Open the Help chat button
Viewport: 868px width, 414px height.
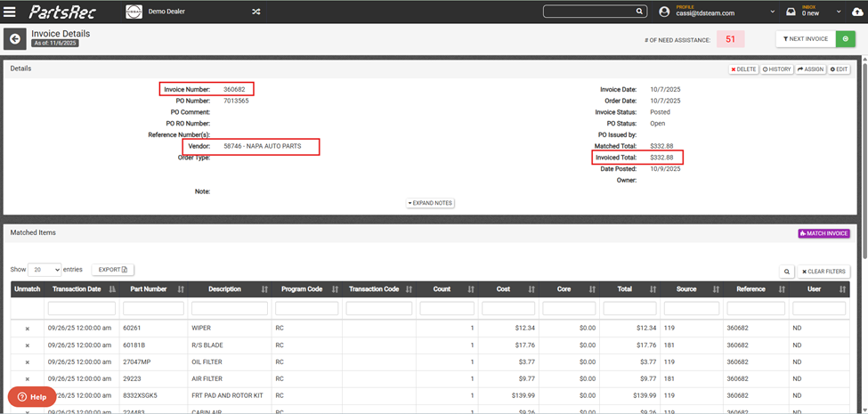[x=31, y=397]
